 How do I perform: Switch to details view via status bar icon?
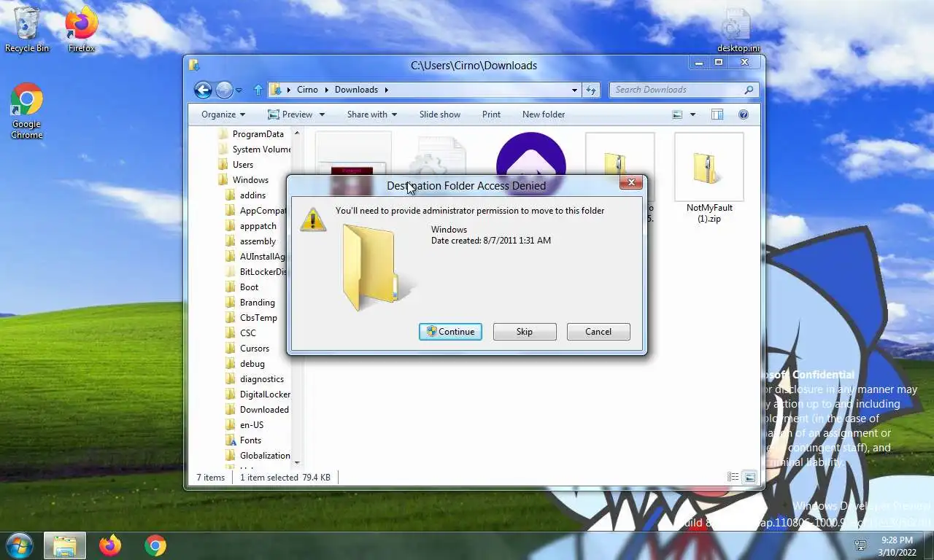click(733, 477)
